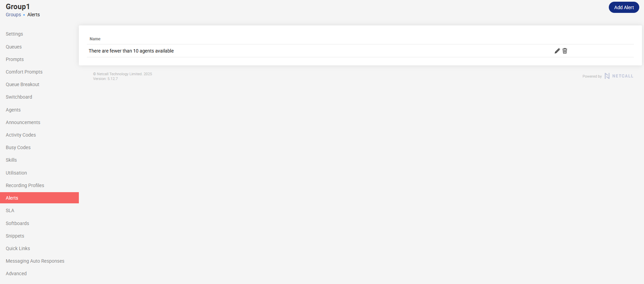Open the SLA section
The height and width of the screenshot is (284, 644).
[x=10, y=210]
